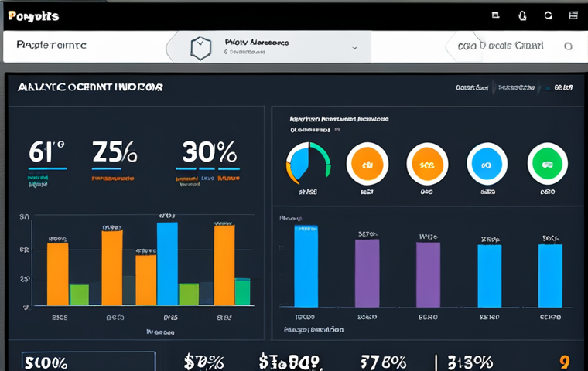Screen dimensions: 588x371
Task: Click the 30% metric value
Action: (207, 152)
